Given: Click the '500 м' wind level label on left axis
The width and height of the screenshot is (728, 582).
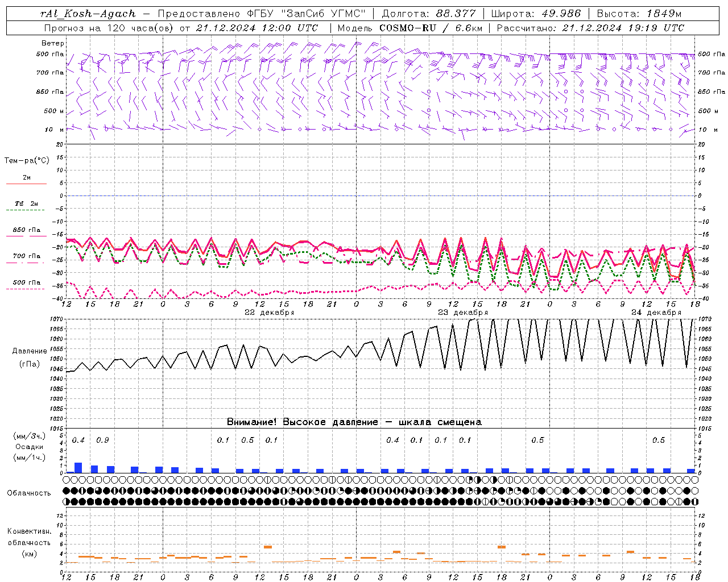Looking at the screenshot, I should 54,111.
